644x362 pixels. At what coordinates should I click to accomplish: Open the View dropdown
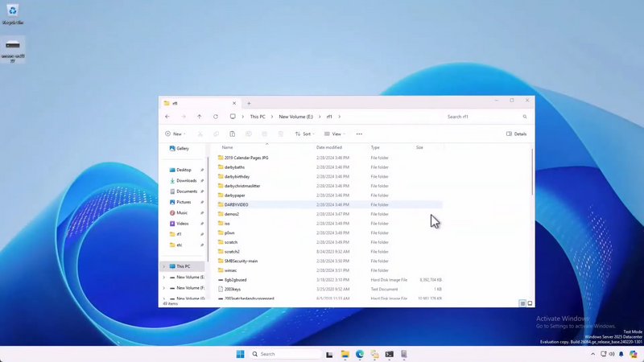coord(334,134)
